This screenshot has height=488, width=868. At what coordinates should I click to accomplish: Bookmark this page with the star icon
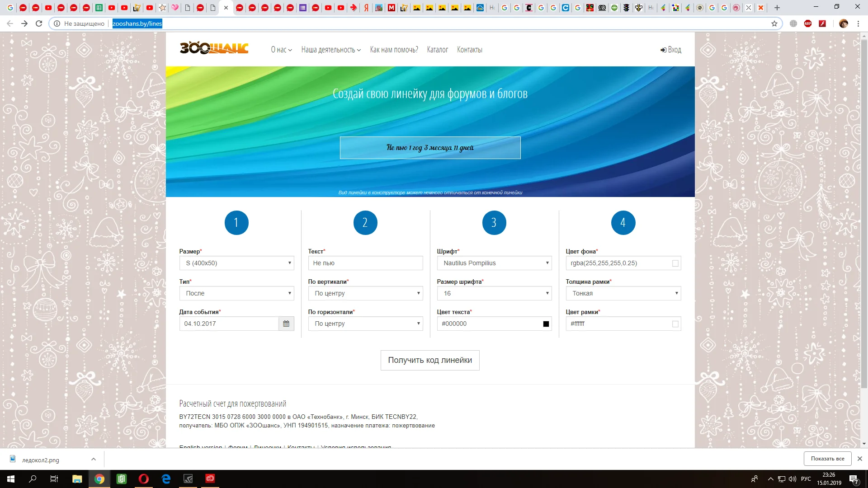(x=774, y=23)
